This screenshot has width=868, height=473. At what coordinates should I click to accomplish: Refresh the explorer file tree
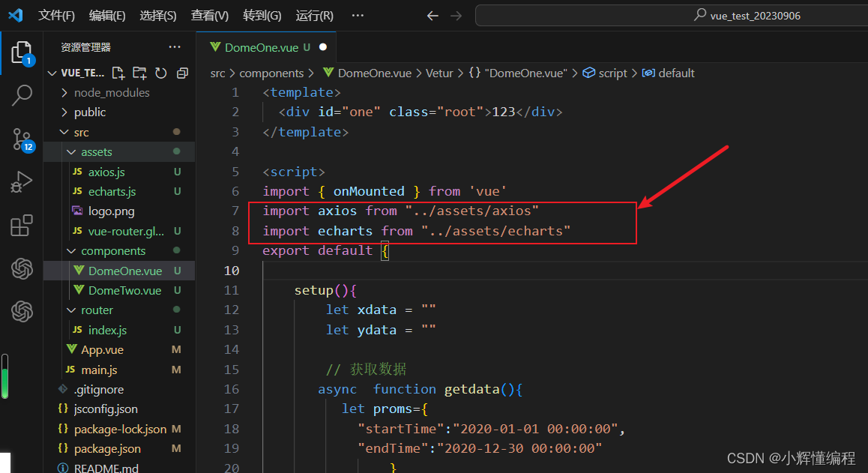tap(161, 73)
